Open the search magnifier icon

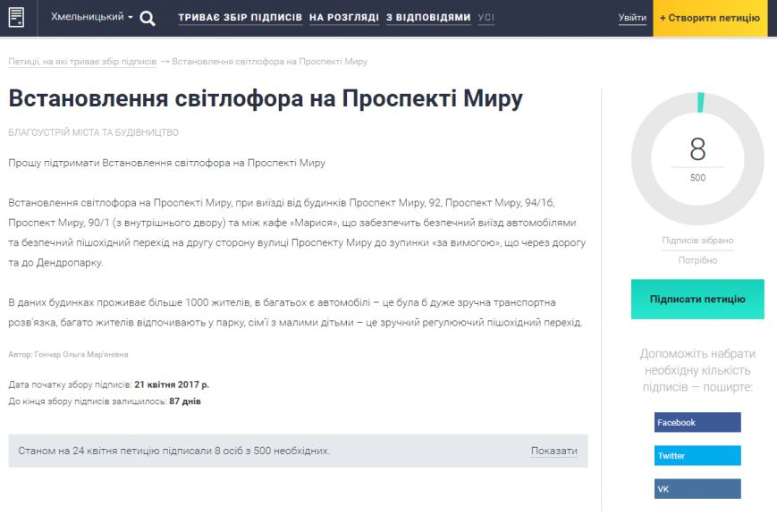point(148,19)
